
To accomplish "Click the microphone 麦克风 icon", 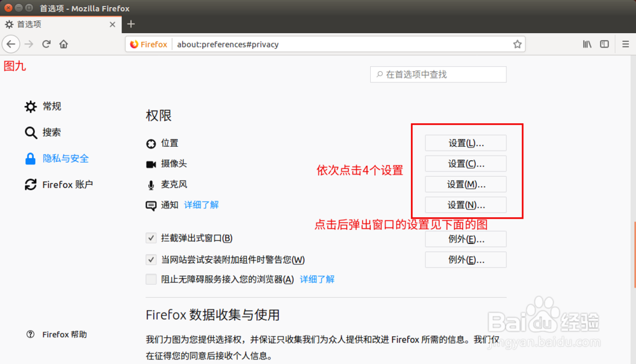I will click(151, 185).
